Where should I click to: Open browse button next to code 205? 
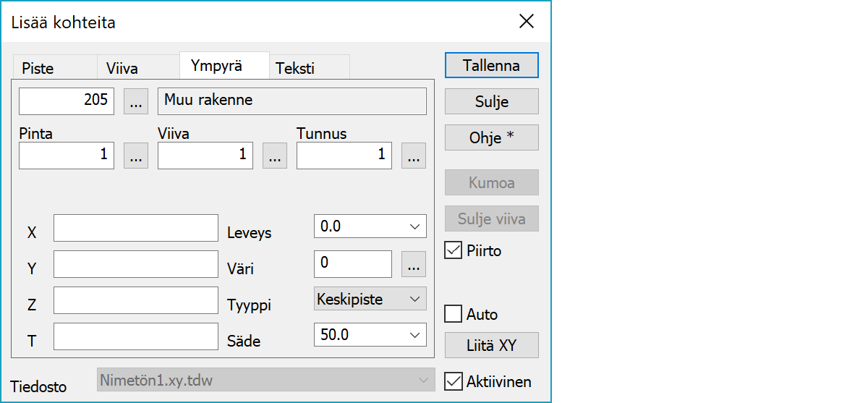click(136, 101)
